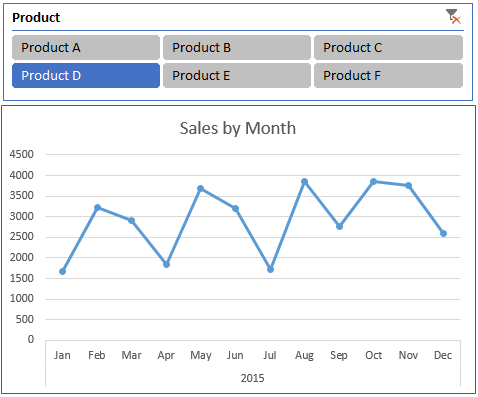Click the Dec data point marker
The image size is (478, 397).
443,234
